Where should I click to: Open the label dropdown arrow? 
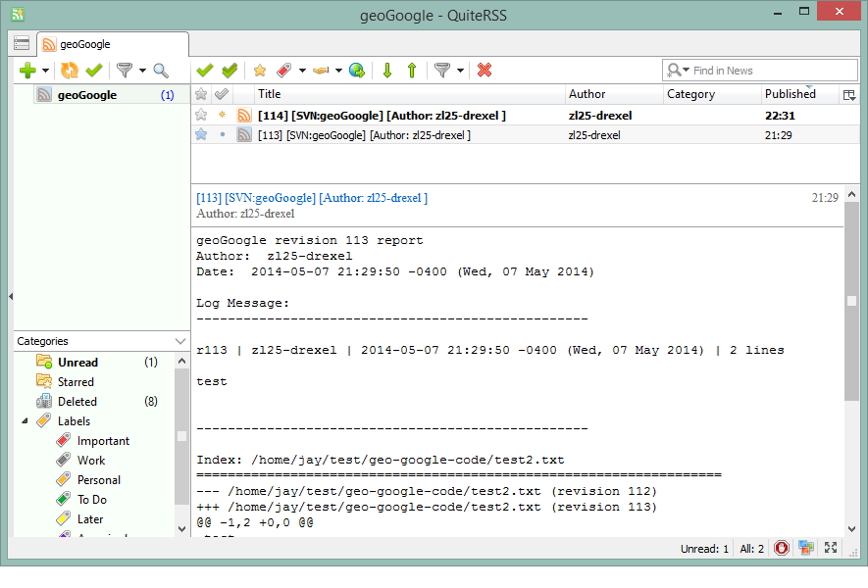point(302,71)
